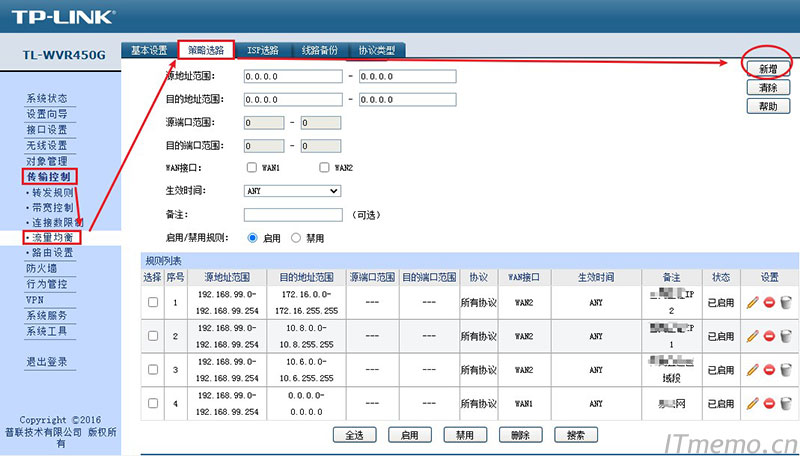800x456 pixels.
Task: Click the WAN1 cell in rule 4
Action: [x=524, y=403]
